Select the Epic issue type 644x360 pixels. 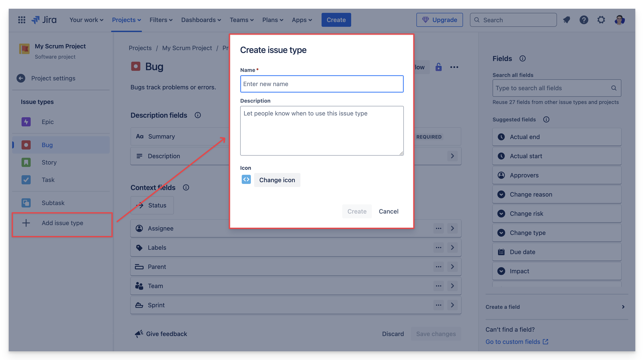click(x=47, y=122)
